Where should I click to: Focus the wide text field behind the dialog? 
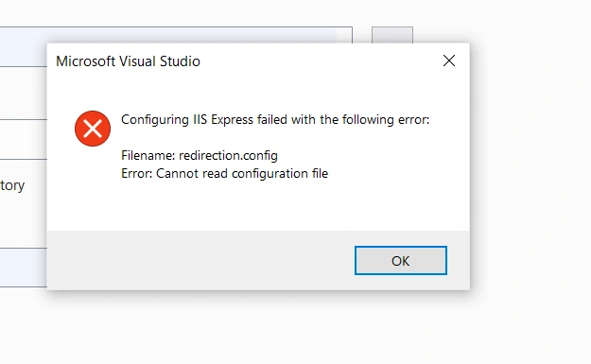coord(200,35)
